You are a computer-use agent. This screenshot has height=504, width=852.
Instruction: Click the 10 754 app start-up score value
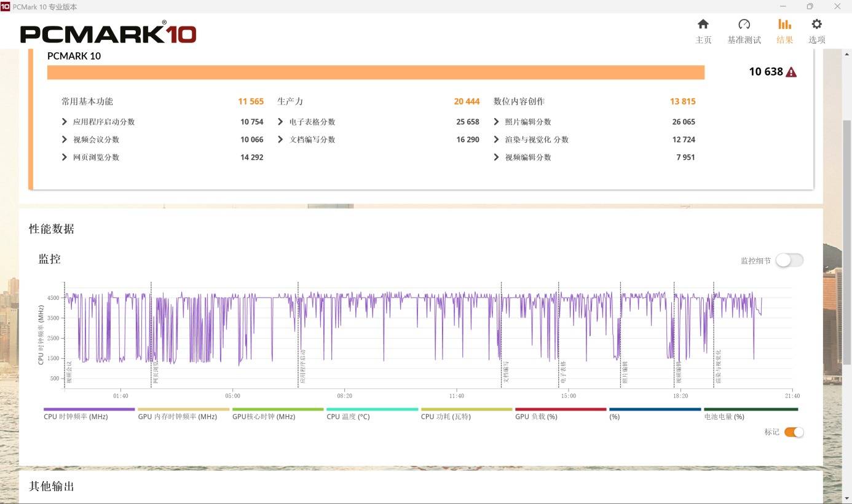click(252, 122)
